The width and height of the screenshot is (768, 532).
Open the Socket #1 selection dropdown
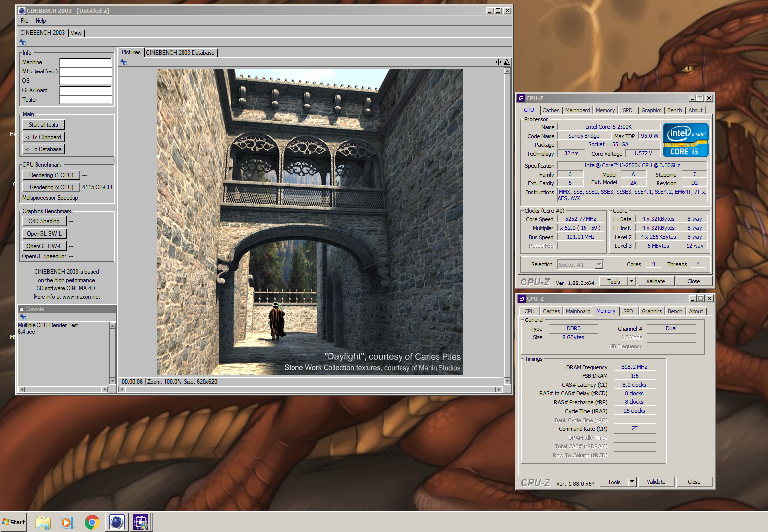581,265
